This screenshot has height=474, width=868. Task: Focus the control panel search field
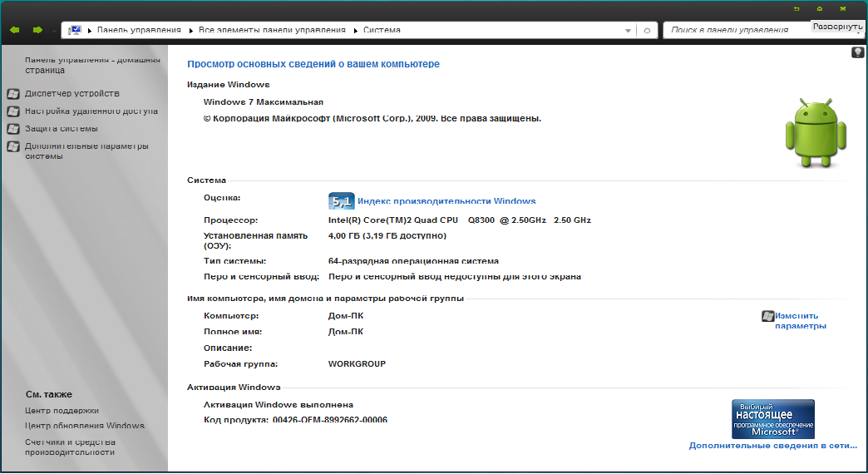click(x=737, y=30)
